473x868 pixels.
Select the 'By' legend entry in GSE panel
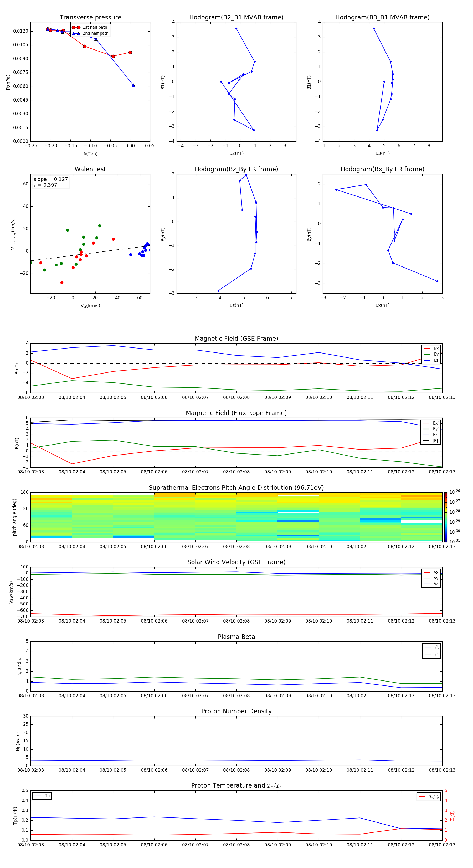pos(431,355)
